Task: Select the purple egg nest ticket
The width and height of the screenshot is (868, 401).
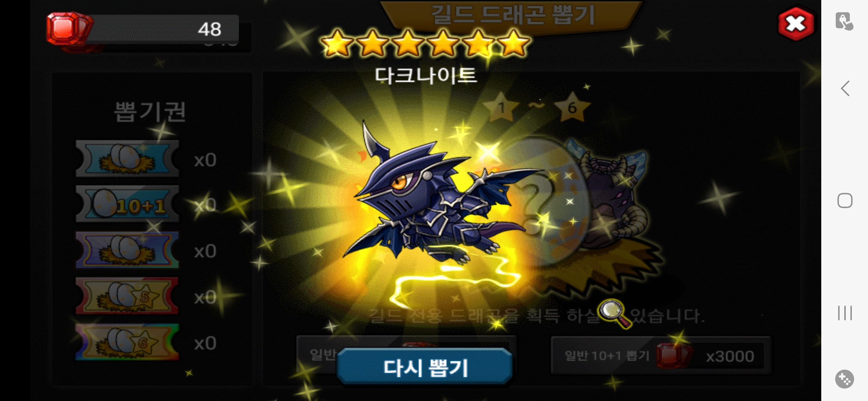Action: coord(127,250)
